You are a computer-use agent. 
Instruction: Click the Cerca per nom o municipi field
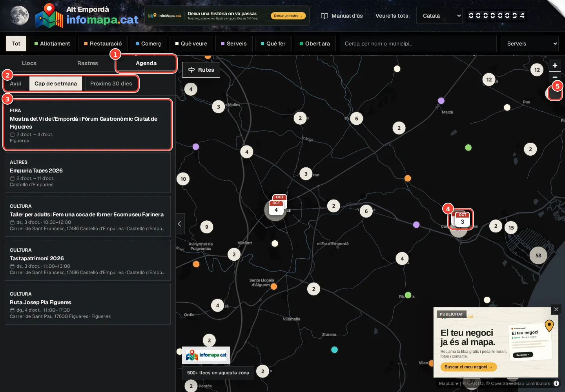coord(418,44)
